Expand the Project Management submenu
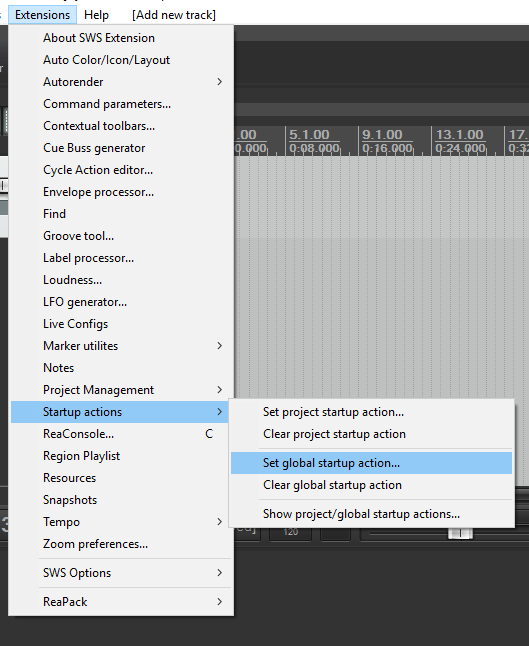 tap(121, 390)
